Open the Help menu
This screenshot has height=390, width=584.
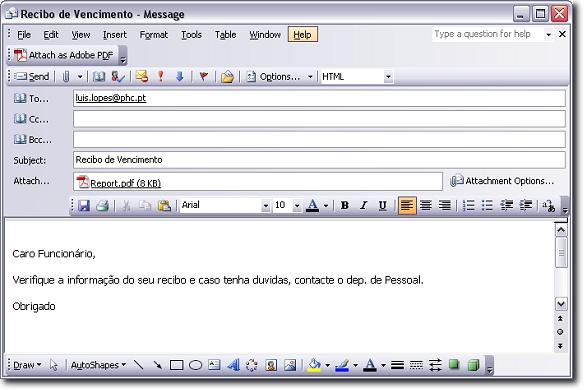(x=302, y=35)
